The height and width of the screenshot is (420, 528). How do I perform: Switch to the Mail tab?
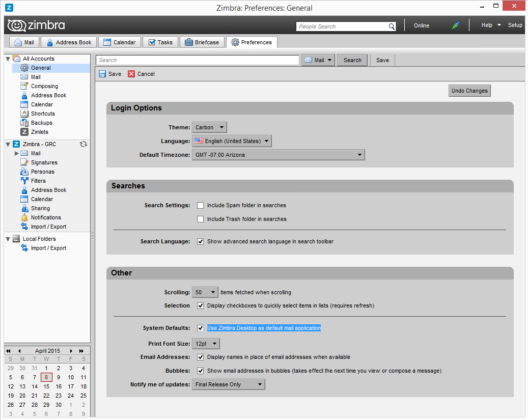[24, 42]
